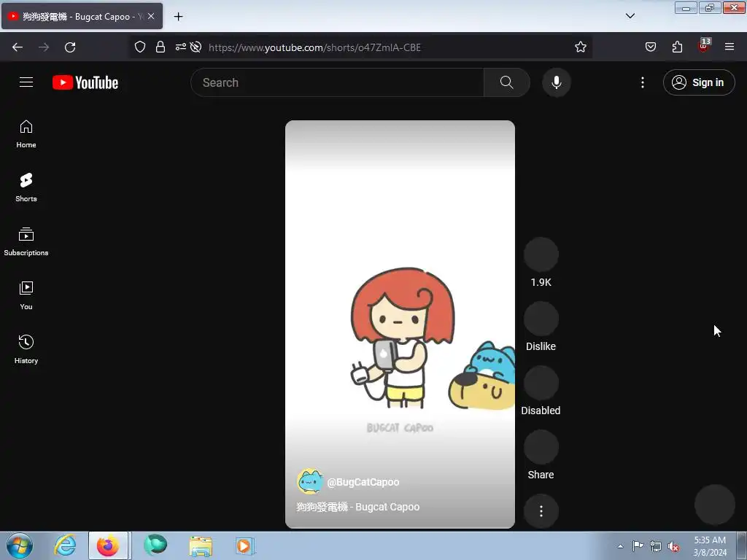Click the search magnifier button
The height and width of the screenshot is (560, 747).
click(506, 82)
